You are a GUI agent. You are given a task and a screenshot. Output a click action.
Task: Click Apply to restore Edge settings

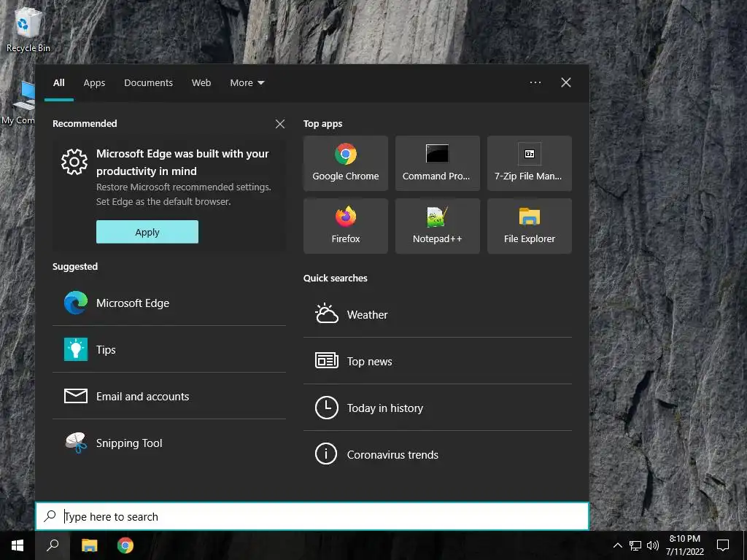tap(147, 232)
